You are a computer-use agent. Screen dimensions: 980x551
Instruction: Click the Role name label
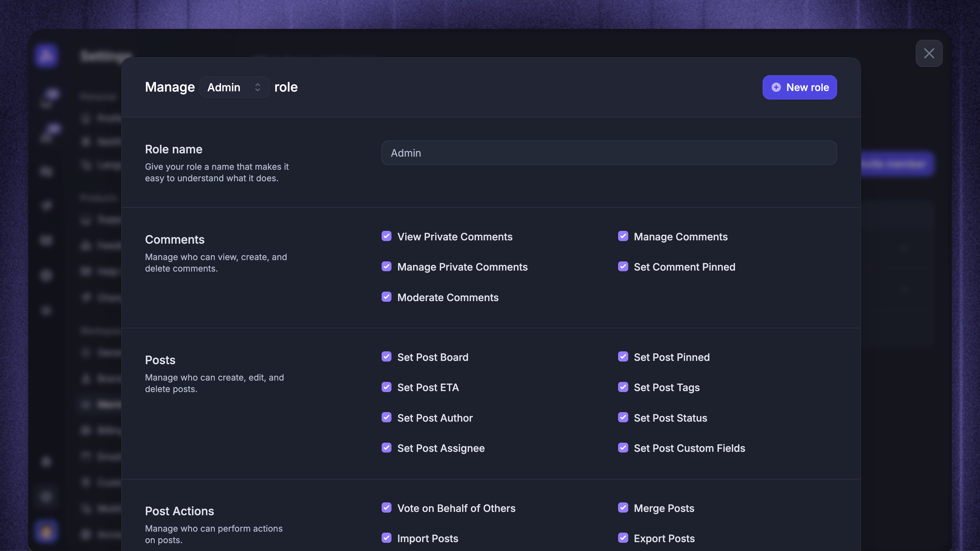pos(173,149)
